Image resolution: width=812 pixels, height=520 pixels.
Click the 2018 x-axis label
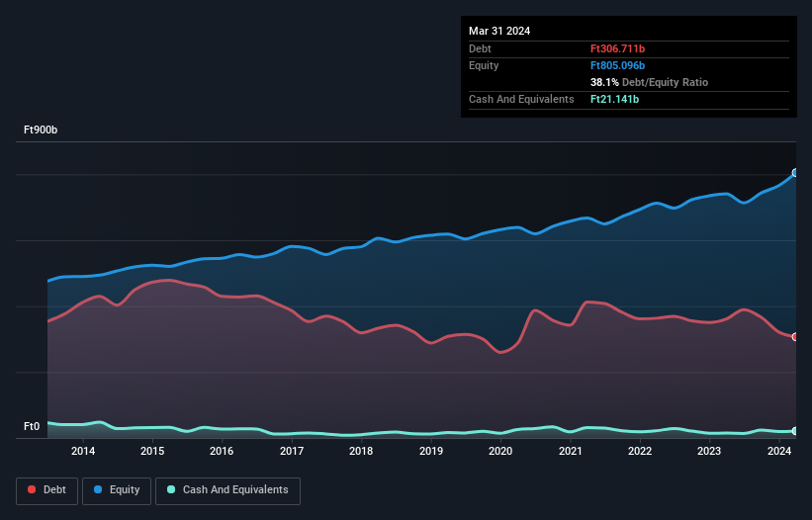pyautogui.click(x=361, y=451)
